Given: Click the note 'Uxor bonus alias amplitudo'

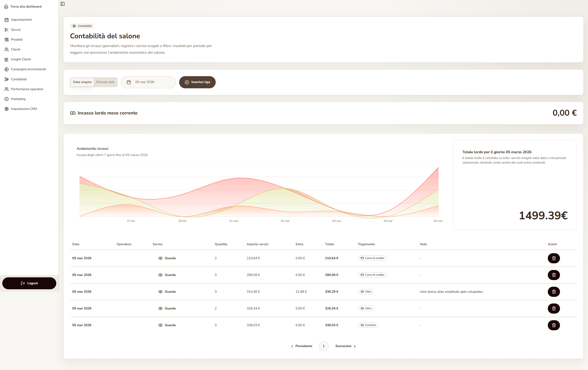Looking at the screenshot, I should pyautogui.click(x=452, y=292).
